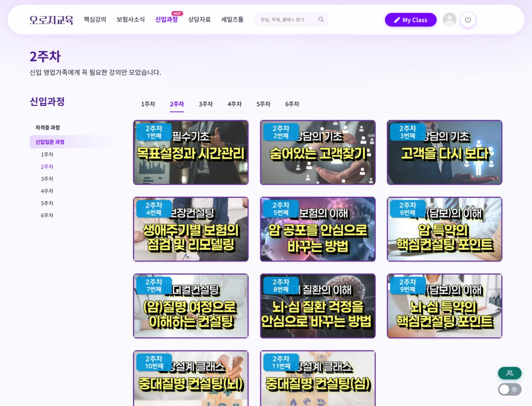The width and height of the screenshot is (532, 406).
Task: Open 신입과정 HOT menu
Action: tap(166, 19)
